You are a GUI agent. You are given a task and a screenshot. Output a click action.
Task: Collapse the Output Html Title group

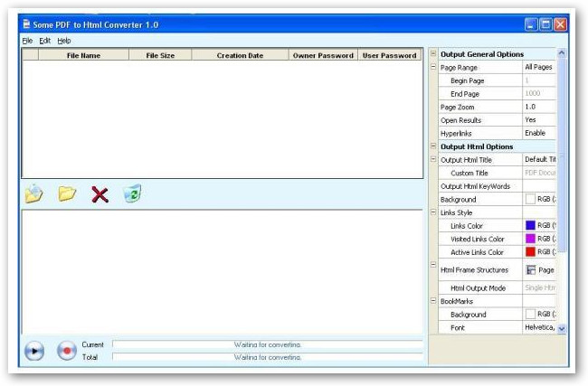(x=433, y=159)
